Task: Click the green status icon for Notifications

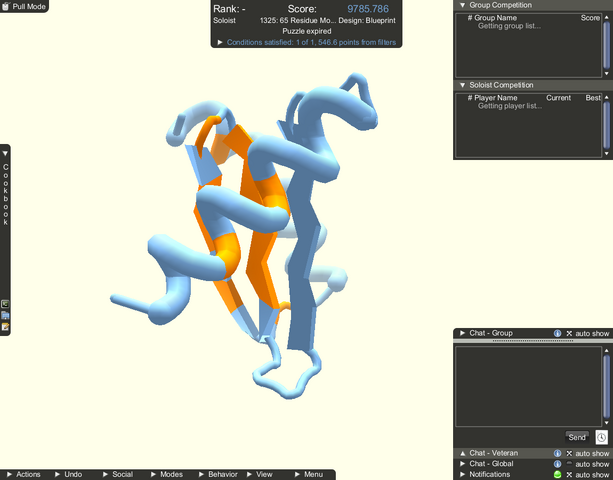Action: tap(557, 475)
